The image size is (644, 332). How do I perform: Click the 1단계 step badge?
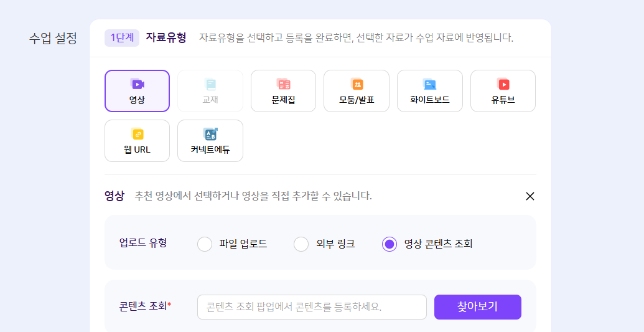tap(122, 37)
